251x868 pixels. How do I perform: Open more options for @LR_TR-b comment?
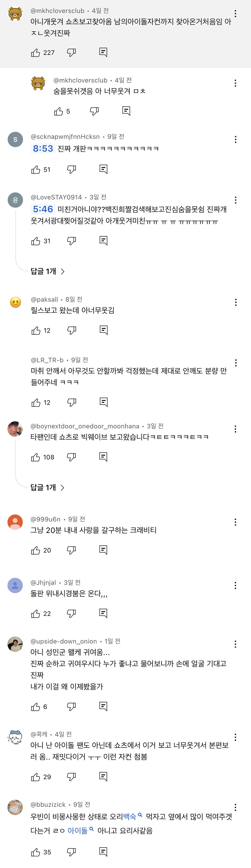tap(235, 363)
